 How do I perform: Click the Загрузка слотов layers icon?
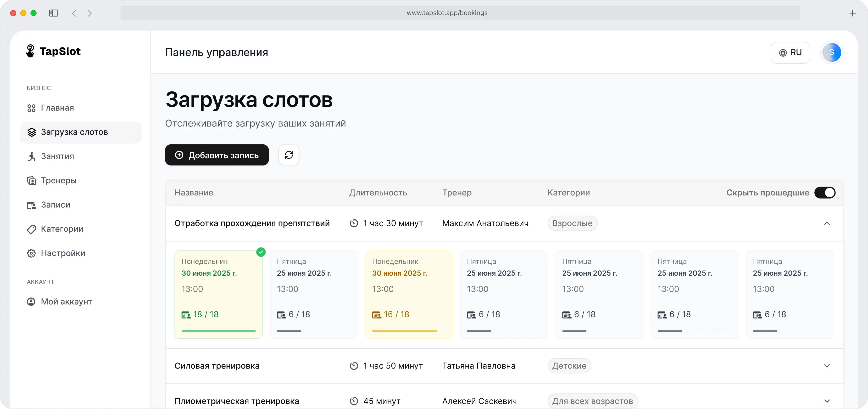click(31, 132)
